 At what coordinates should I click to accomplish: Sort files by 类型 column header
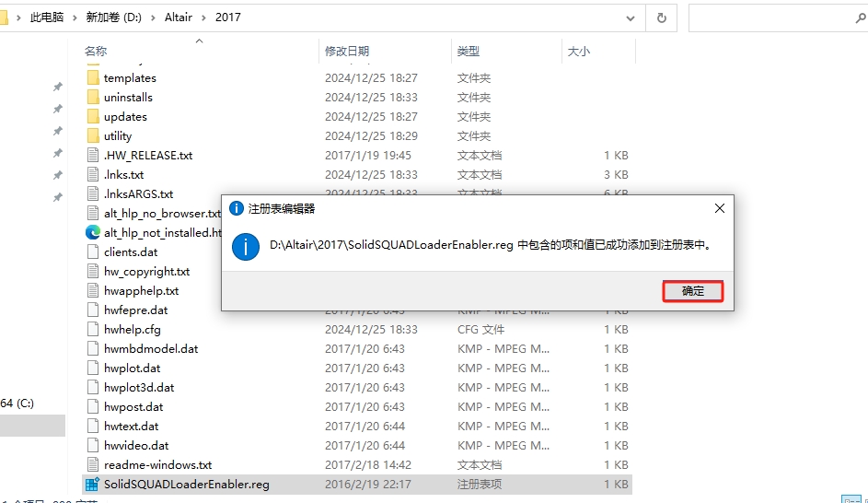469,52
